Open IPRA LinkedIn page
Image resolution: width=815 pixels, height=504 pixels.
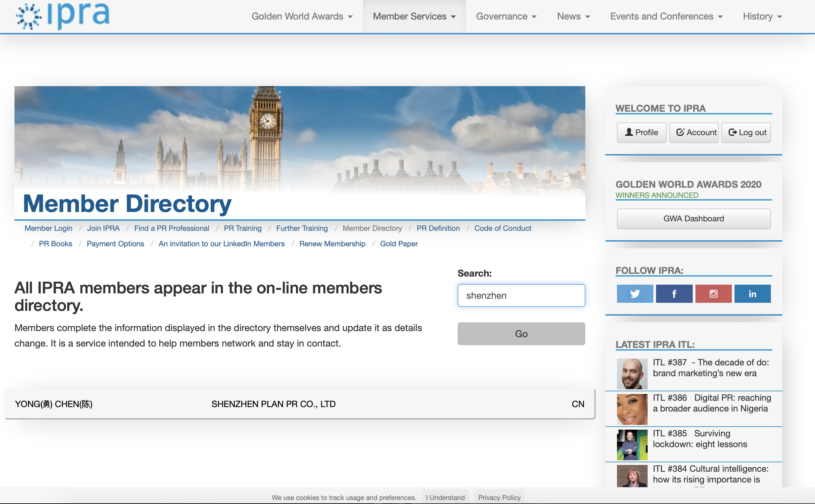point(752,294)
